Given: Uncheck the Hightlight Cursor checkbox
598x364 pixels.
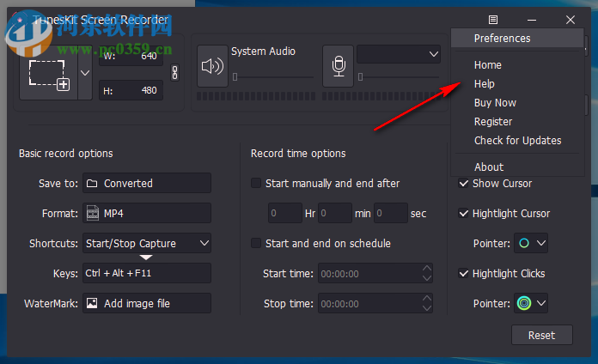Looking at the screenshot, I should [x=463, y=213].
